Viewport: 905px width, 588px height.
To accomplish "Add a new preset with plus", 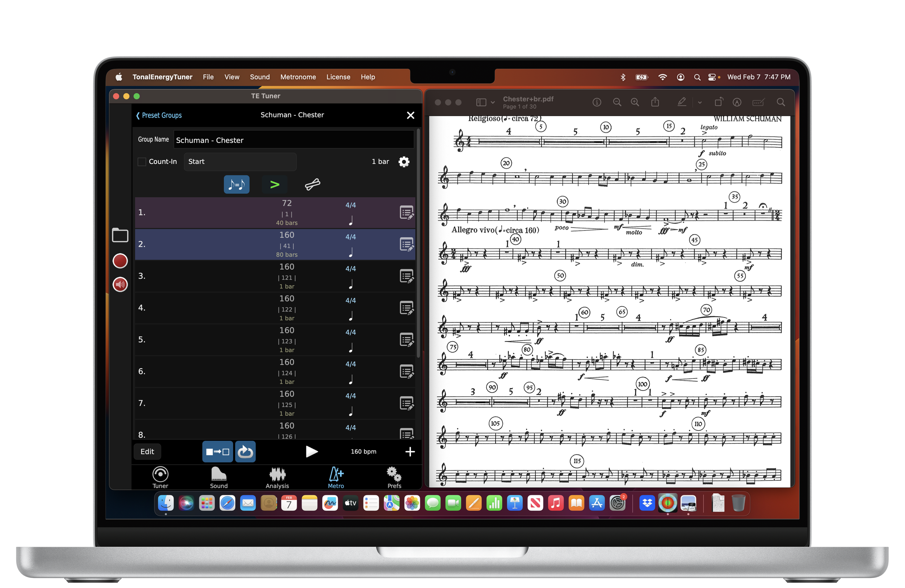I will pos(410,452).
